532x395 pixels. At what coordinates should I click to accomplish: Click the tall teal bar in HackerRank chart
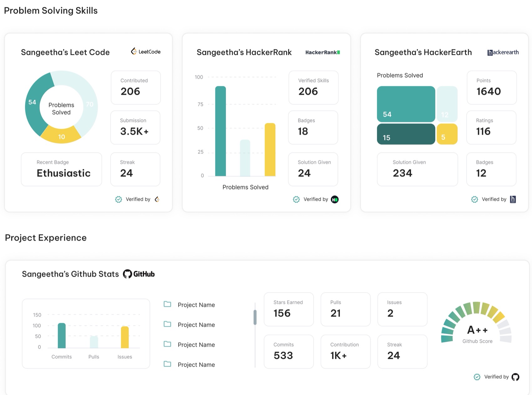[221, 131]
